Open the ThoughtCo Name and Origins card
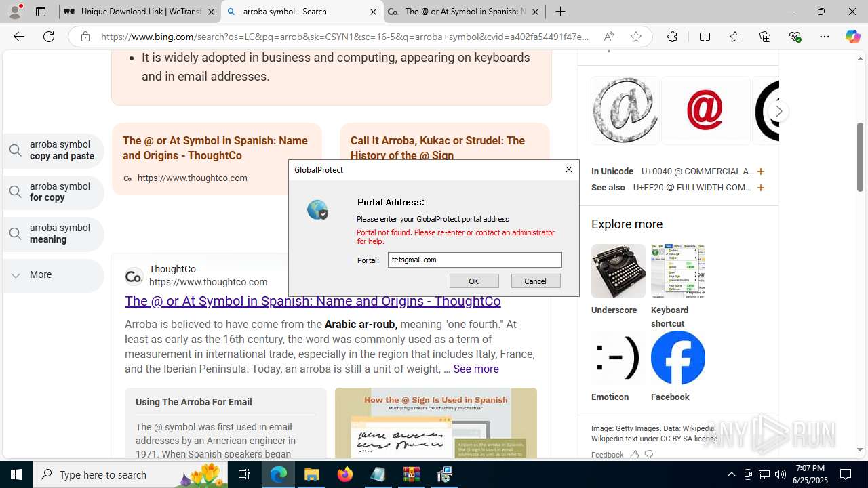Image resolution: width=868 pixels, height=488 pixels. pos(216,159)
